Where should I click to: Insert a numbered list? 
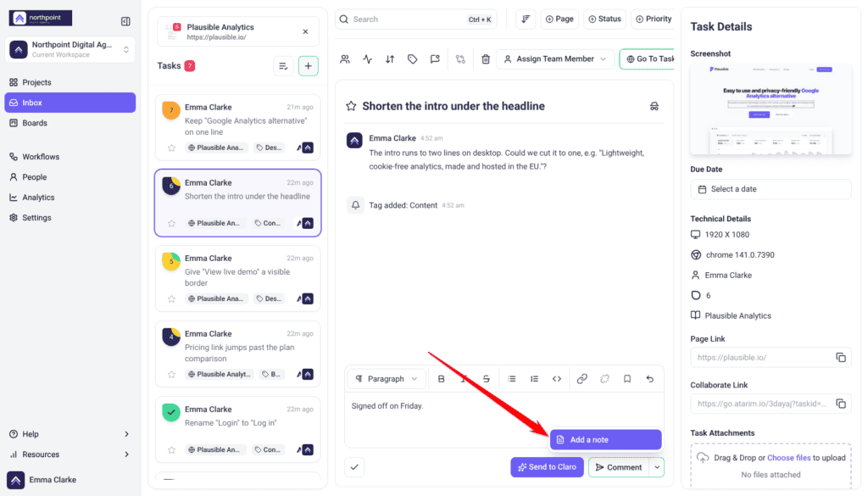pyautogui.click(x=534, y=379)
